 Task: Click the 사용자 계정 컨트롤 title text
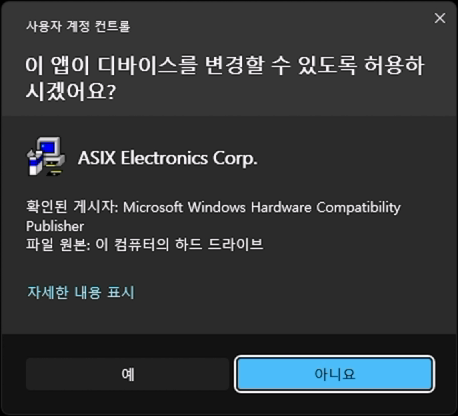pyautogui.click(x=78, y=26)
